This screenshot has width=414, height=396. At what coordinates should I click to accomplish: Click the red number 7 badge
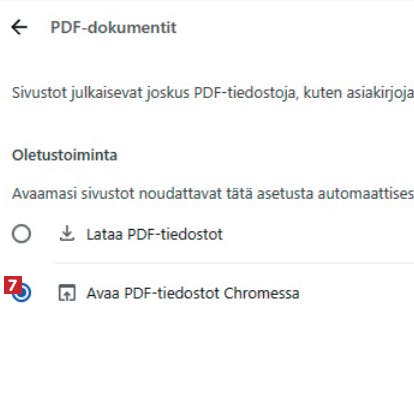click(x=13, y=285)
